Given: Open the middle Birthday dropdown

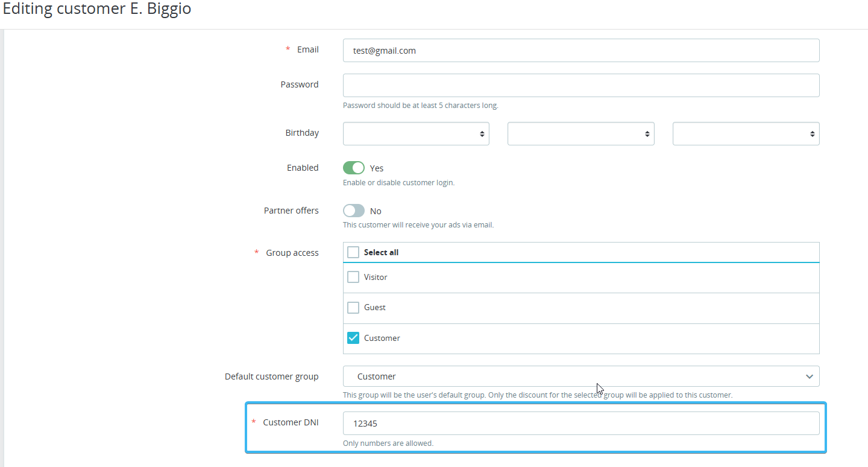Looking at the screenshot, I should pyautogui.click(x=580, y=134).
